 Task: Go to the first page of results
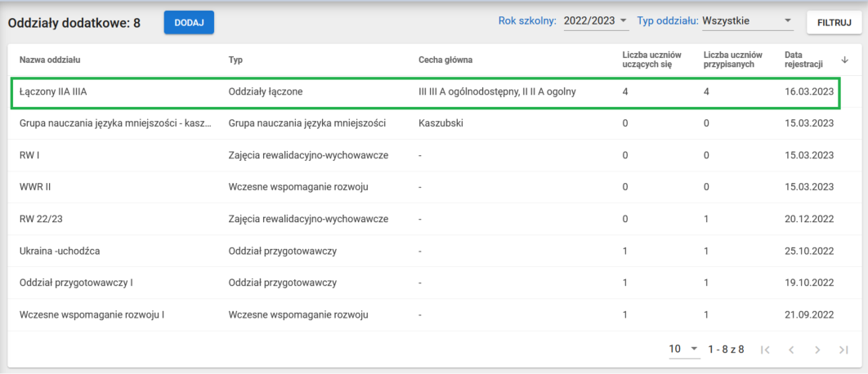(765, 350)
